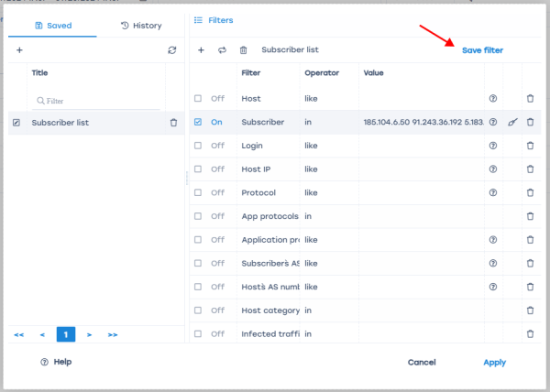Switch to the History tab

[x=141, y=26]
